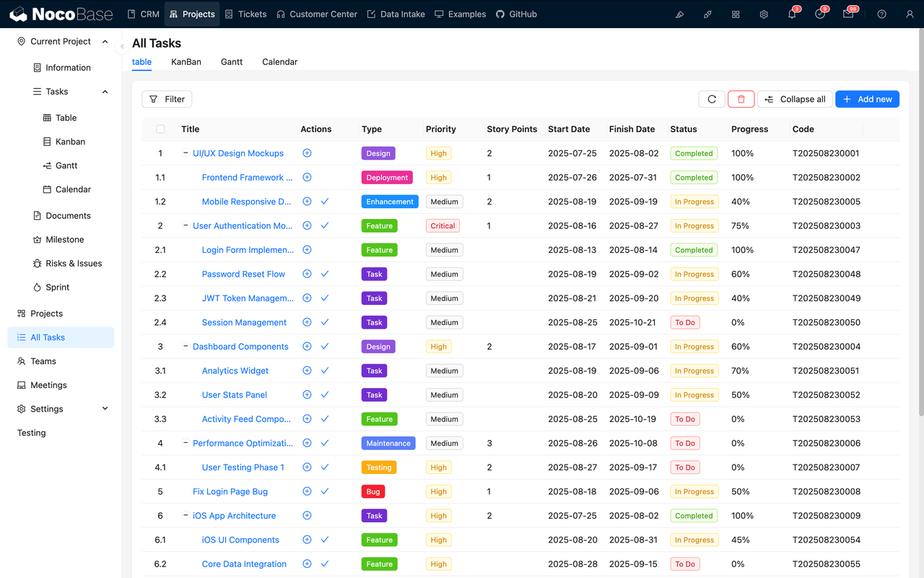Click the red trash delete icon
The image size is (924, 578).
tap(741, 99)
